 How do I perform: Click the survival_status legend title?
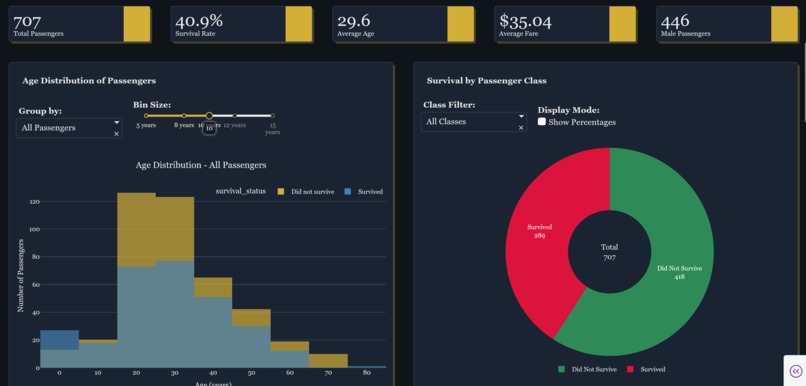pos(241,191)
